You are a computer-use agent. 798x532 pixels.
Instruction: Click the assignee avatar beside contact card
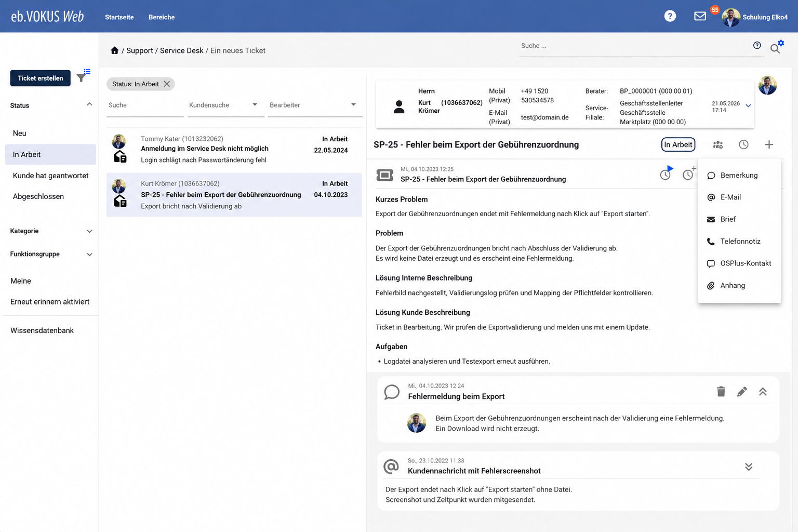click(x=767, y=85)
